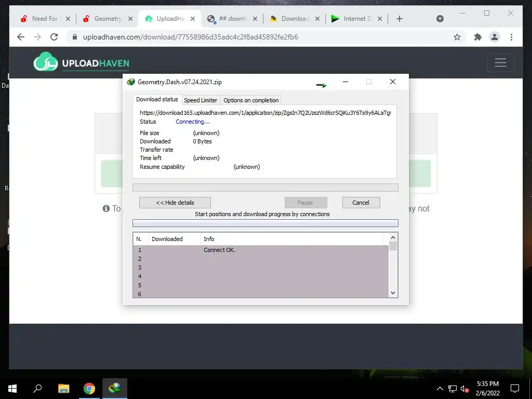Image resolution: width=532 pixels, height=399 pixels.
Task: Select connection row 4
Action: tap(261, 276)
